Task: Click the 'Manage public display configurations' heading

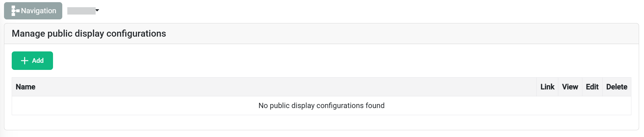Action: 89,34
